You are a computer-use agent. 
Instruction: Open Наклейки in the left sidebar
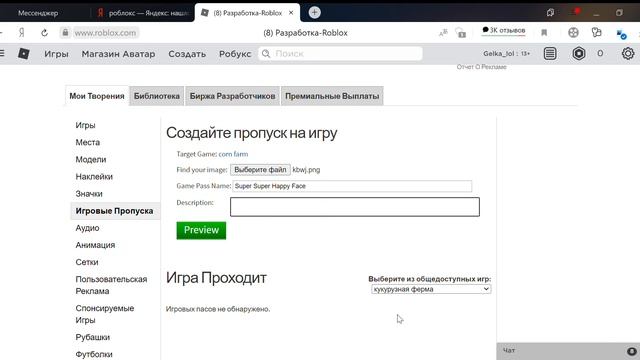tap(94, 177)
